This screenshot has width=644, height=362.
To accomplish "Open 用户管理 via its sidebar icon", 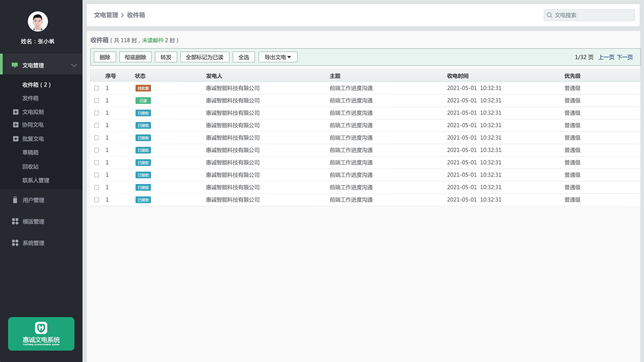I will pyautogui.click(x=15, y=200).
